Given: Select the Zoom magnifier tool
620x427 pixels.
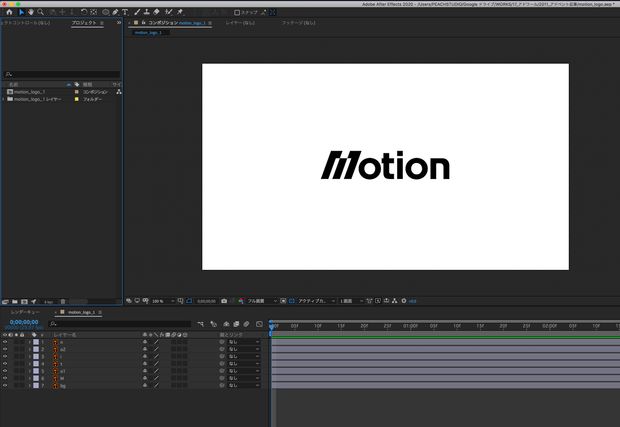Looking at the screenshot, I should tap(40, 12).
